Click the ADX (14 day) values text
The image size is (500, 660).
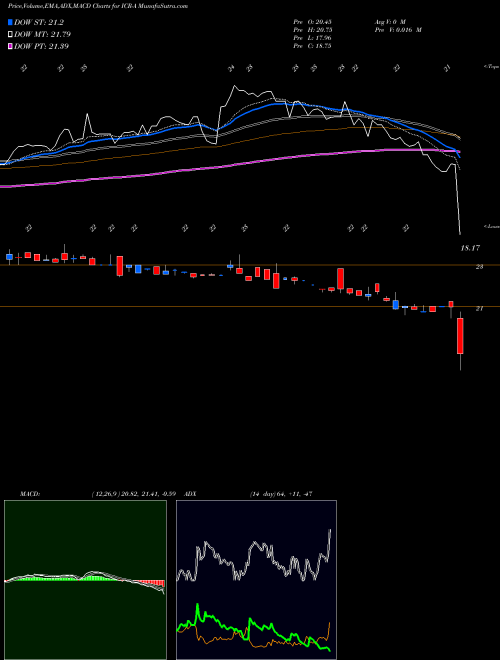pos(281,494)
